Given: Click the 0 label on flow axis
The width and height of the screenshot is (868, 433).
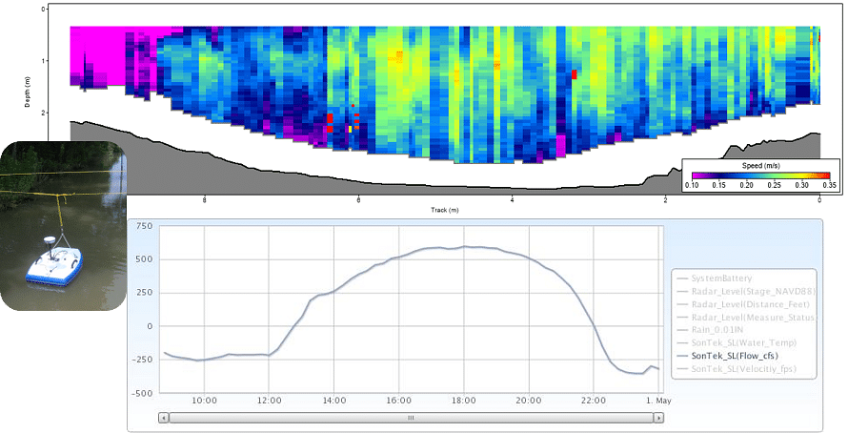Looking at the screenshot, I should click(x=151, y=326).
